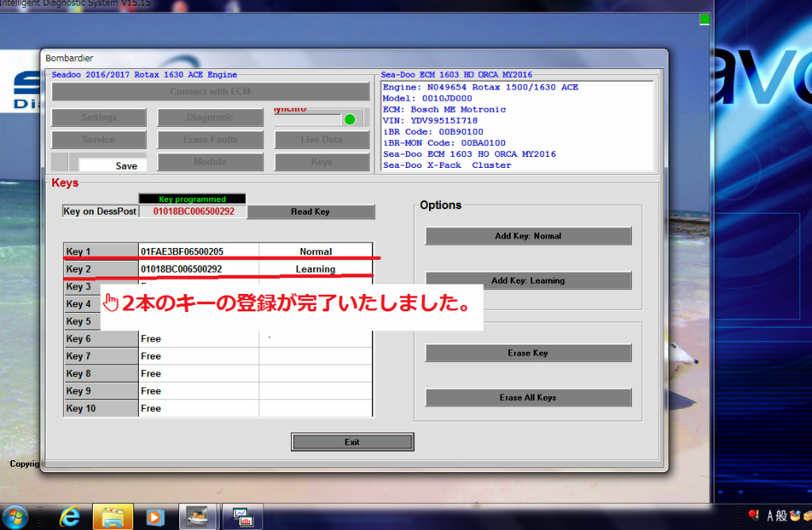Select the Key 5 row header
The height and width of the screenshot is (530, 812).
coord(82,322)
